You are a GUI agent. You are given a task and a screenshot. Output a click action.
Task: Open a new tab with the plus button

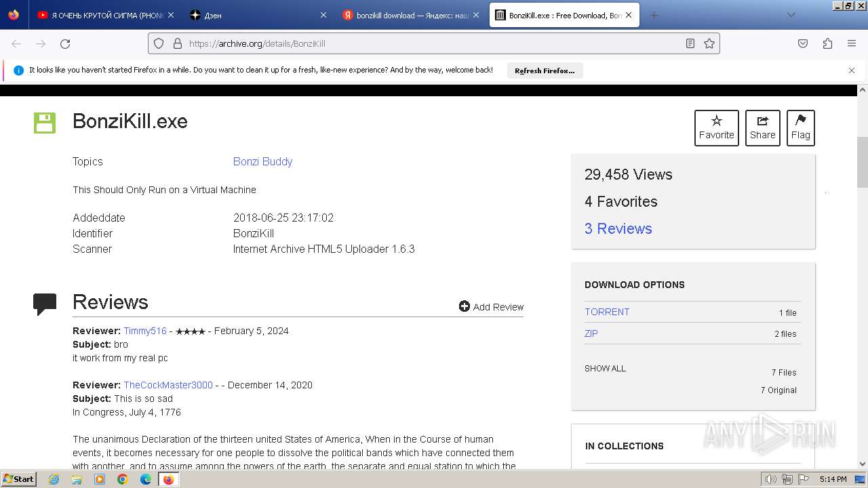coord(654,15)
